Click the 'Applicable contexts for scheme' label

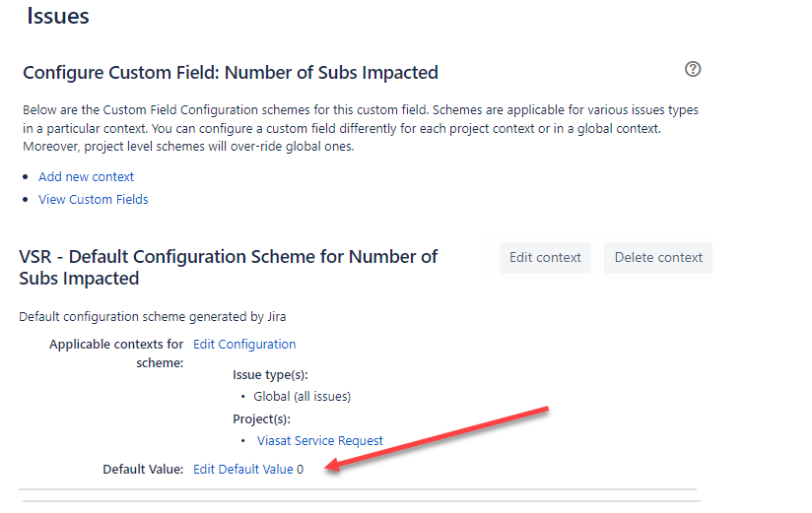click(x=116, y=353)
